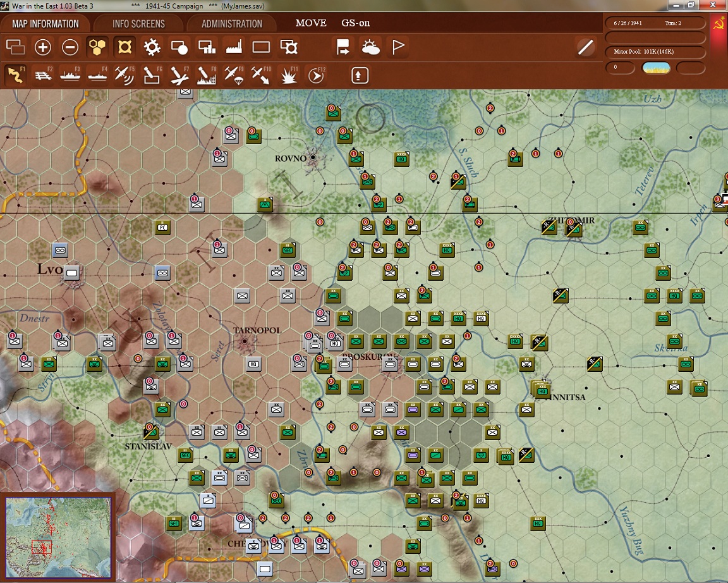Screen dimensions: 728x583
Task: Click the overlapping windows icon in the toolbar
Action: (x=15, y=47)
